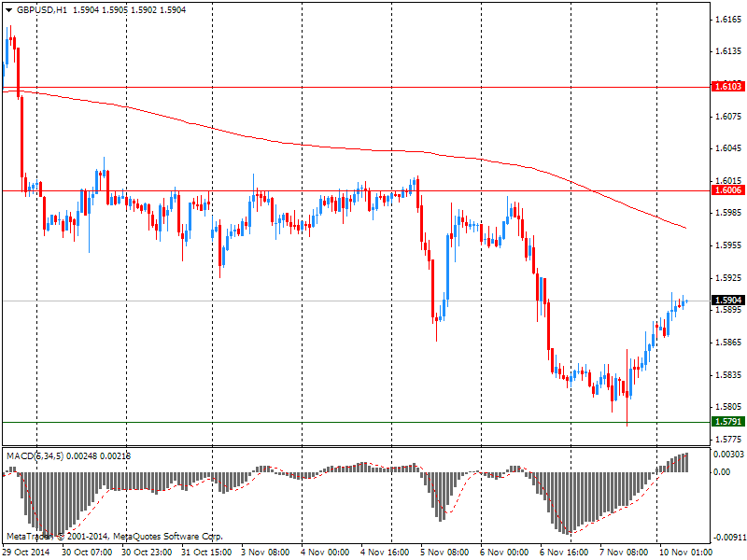Select the 1.6103 red price label
The width and height of the screenshot is (747, 560).
coord(728,86)
